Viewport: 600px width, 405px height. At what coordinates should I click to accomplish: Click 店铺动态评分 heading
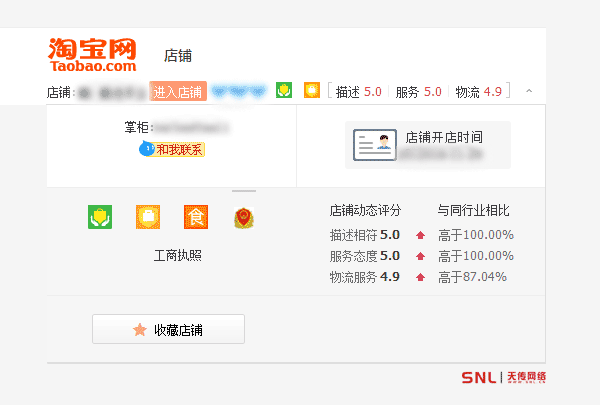pos(365,210)
